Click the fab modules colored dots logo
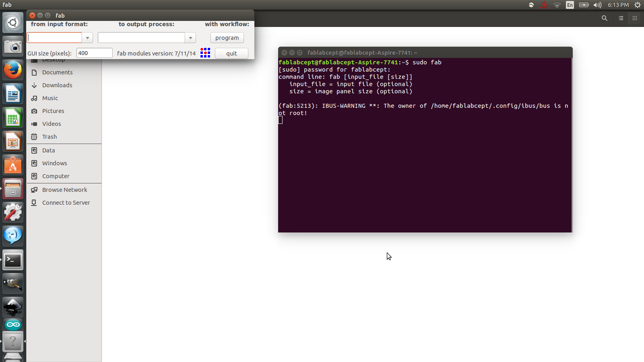644x362 pixels. click(x=205, y=53)
